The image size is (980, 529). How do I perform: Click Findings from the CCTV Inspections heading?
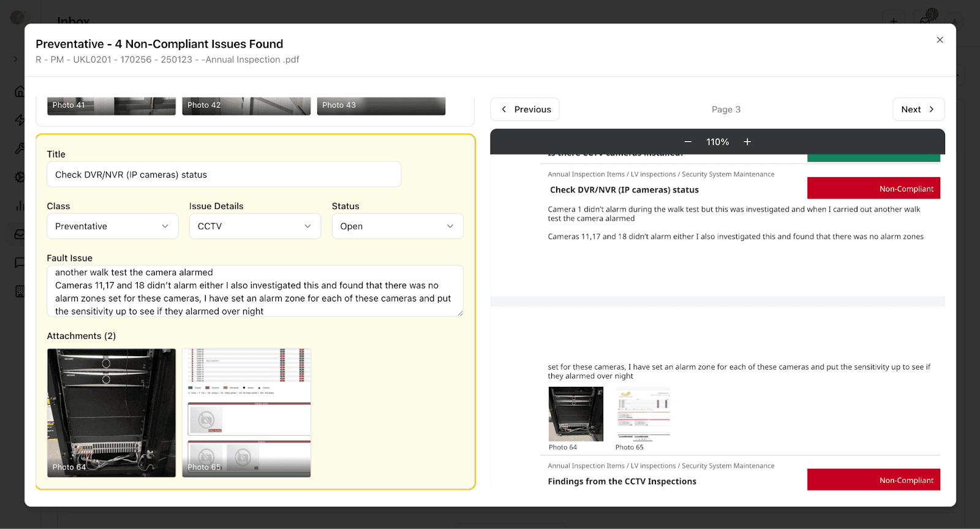622,481
